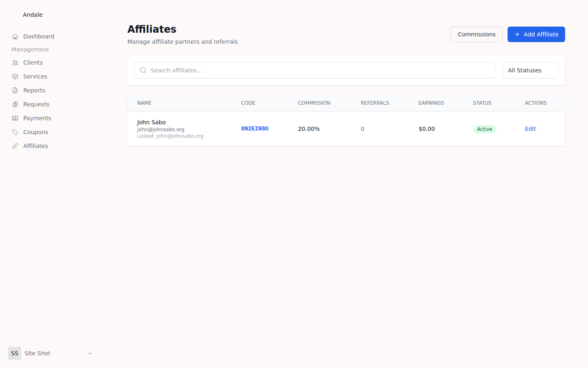Click the Coupons tag icon
Viewport: 588px width, 368px height.
[15, 132]
